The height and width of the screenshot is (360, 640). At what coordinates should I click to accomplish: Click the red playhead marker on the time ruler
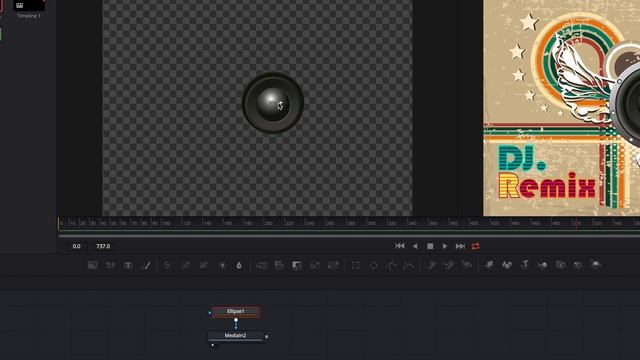pyautogui.click(x=576, y=223)
